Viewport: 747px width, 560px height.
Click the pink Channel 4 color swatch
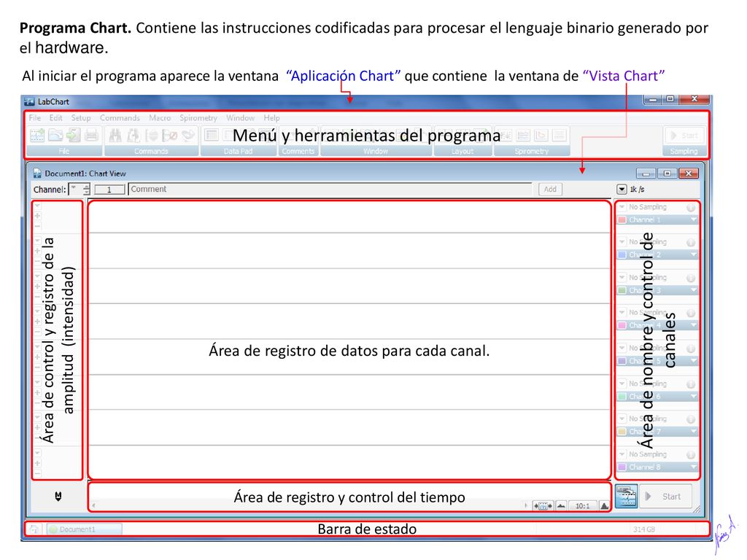622,326
